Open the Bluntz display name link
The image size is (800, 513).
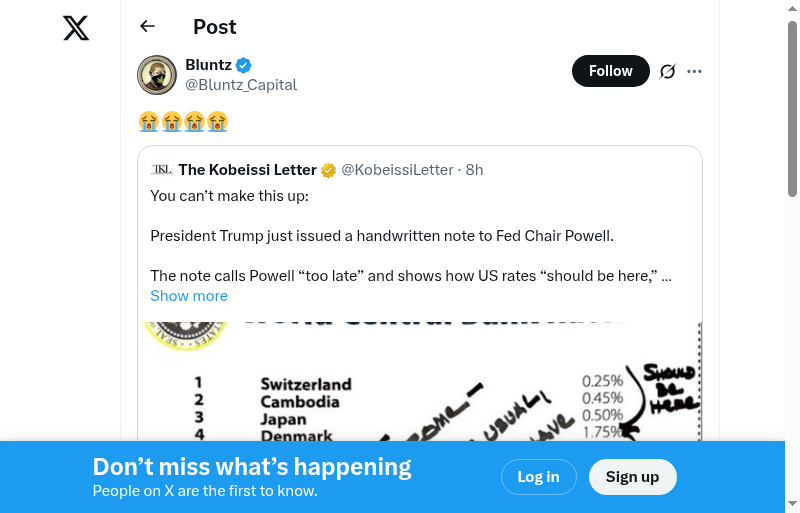[x=208, y=65]
